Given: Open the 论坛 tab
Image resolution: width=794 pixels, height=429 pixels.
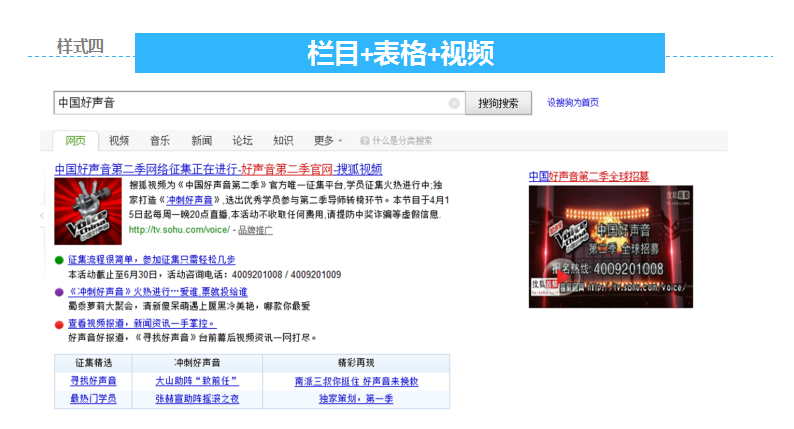Looking at the screenshot, I should [242, 141].
